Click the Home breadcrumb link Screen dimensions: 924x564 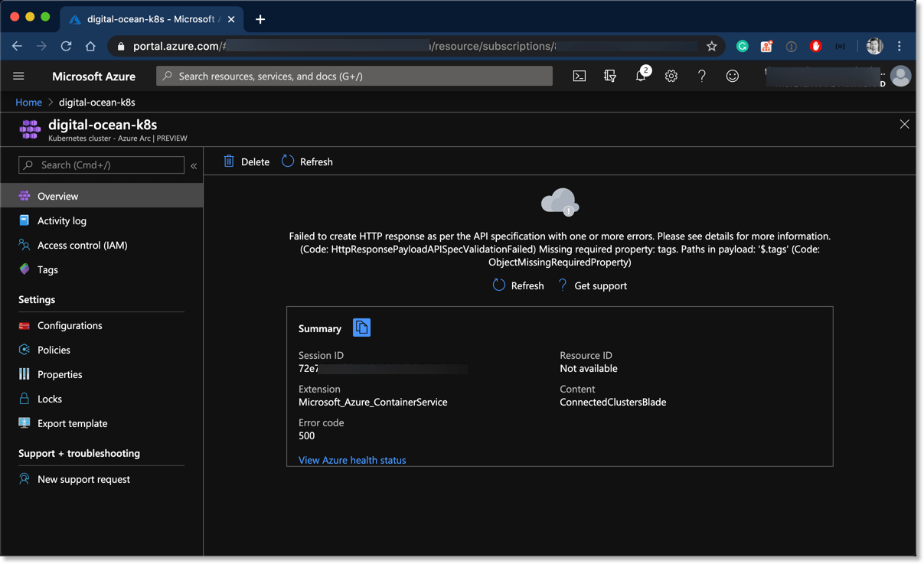29,102
